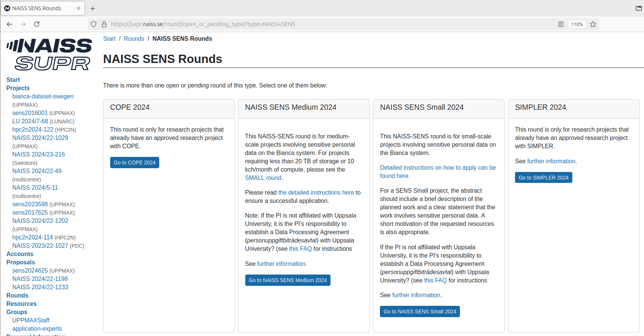Screen dimensions: 644x336
Task: Open project NAISS 2024/23-216
Action: [x=38, y=154]
